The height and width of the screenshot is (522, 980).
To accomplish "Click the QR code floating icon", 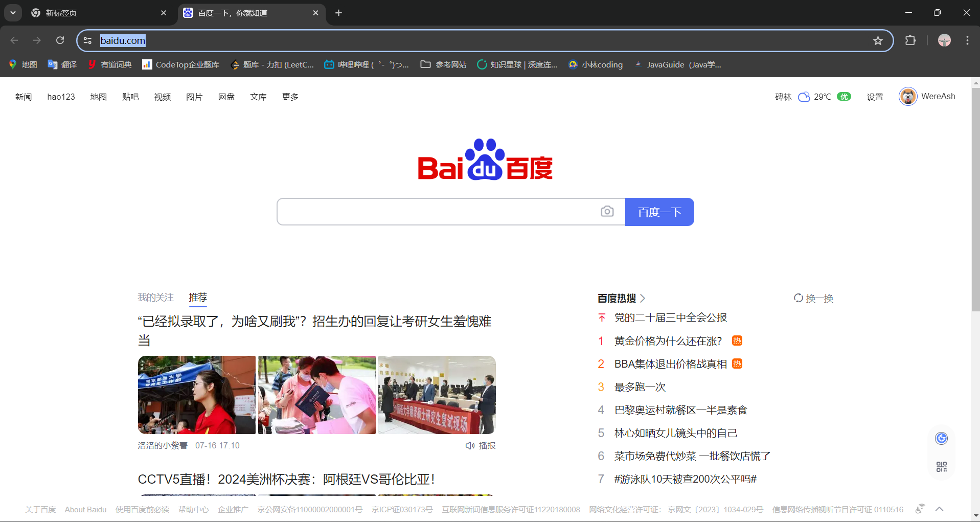I will pyautogui.click(x=941, y=466).
